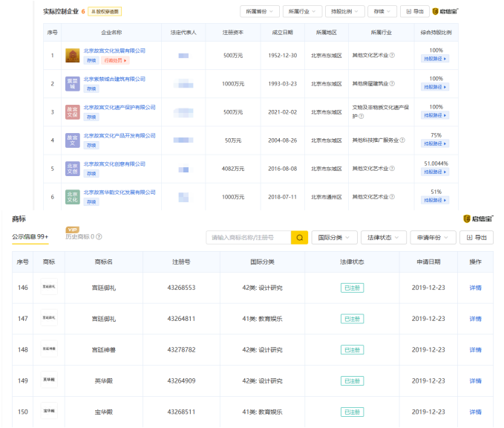Click the 北京文创 logo in row 5
504x428 pixels.
72,169
